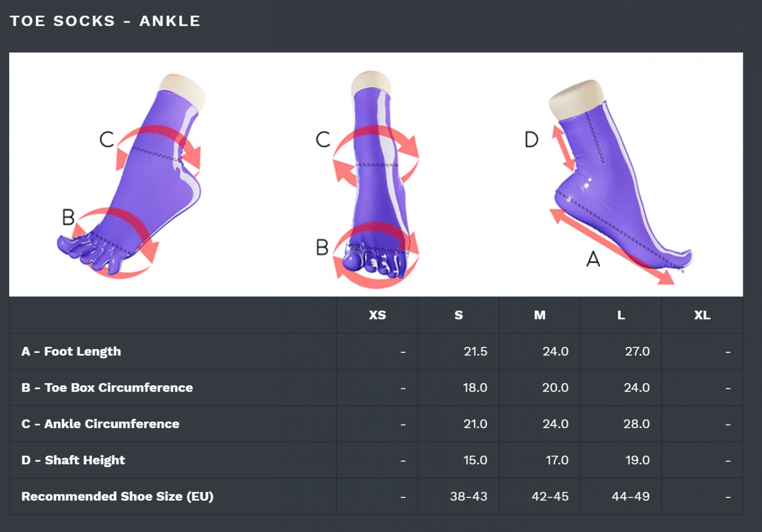This screenshot has height=532, width=762.
Task: Click the letter A foot length marker
Action: pos(593,259)
